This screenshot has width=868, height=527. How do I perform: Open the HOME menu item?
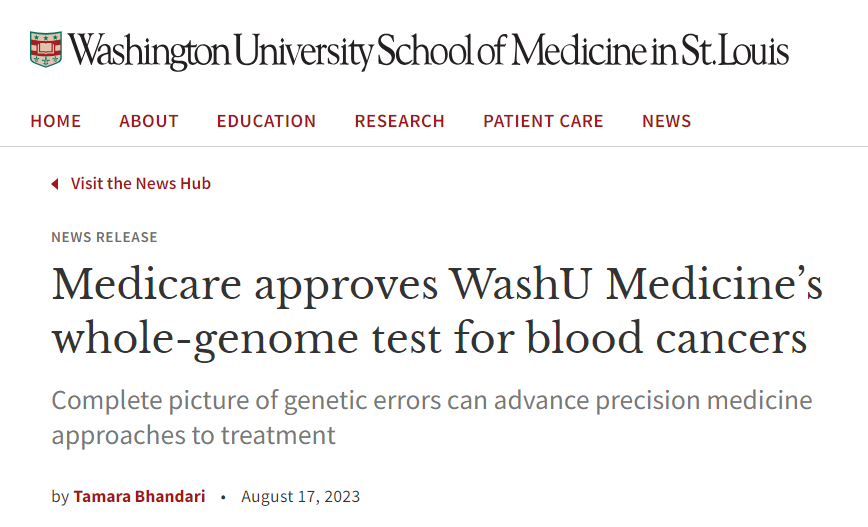coord(56,121)
